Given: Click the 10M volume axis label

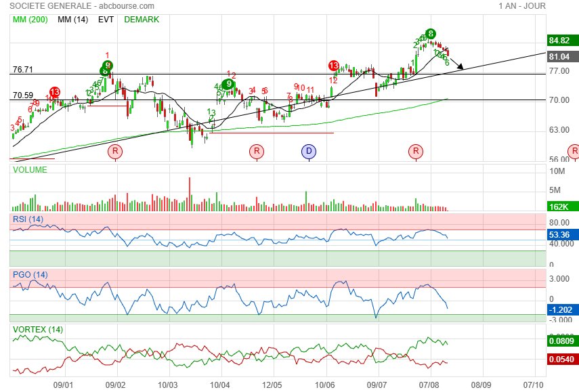Looking at the screenshot, I should pos(557,171).
